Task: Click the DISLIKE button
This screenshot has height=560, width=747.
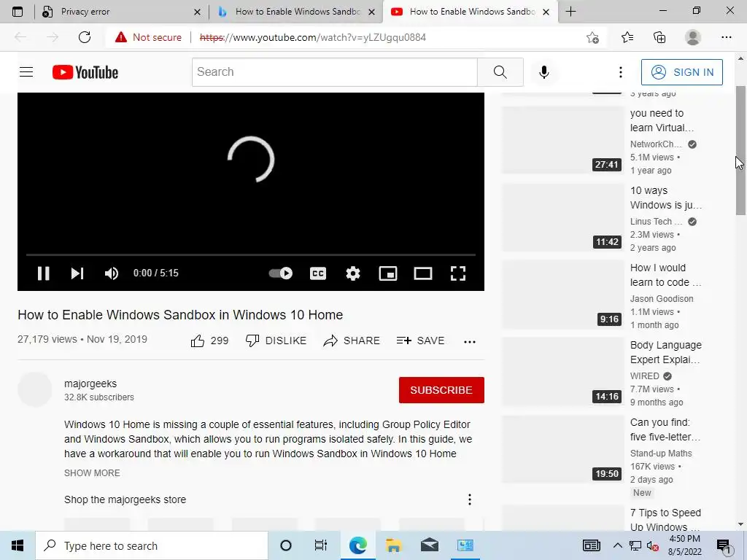Action: (276, 341)
